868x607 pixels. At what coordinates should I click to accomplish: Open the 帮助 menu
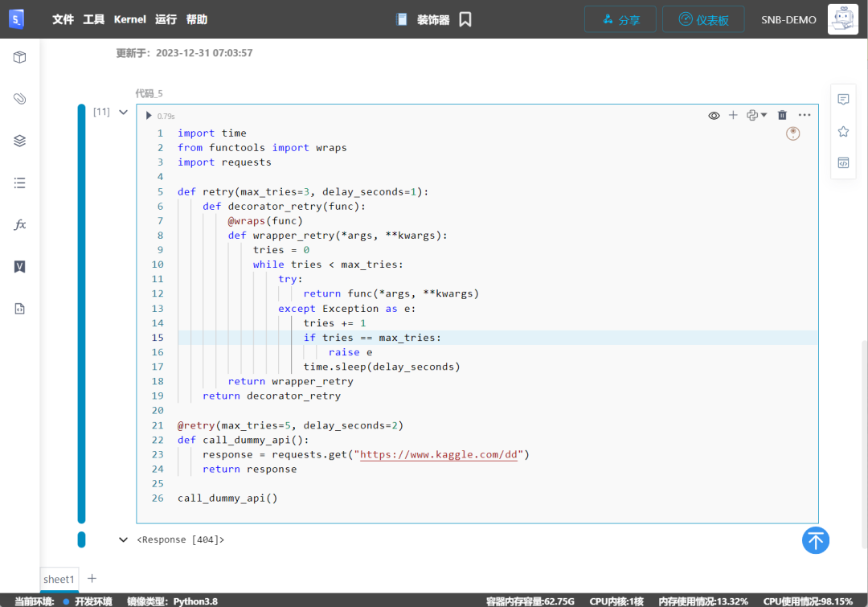pos(197,19)
